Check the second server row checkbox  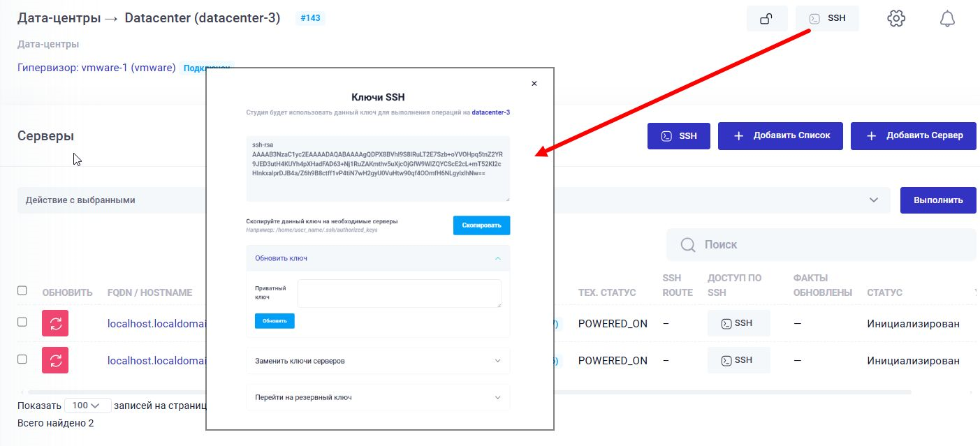pos(22,359)
